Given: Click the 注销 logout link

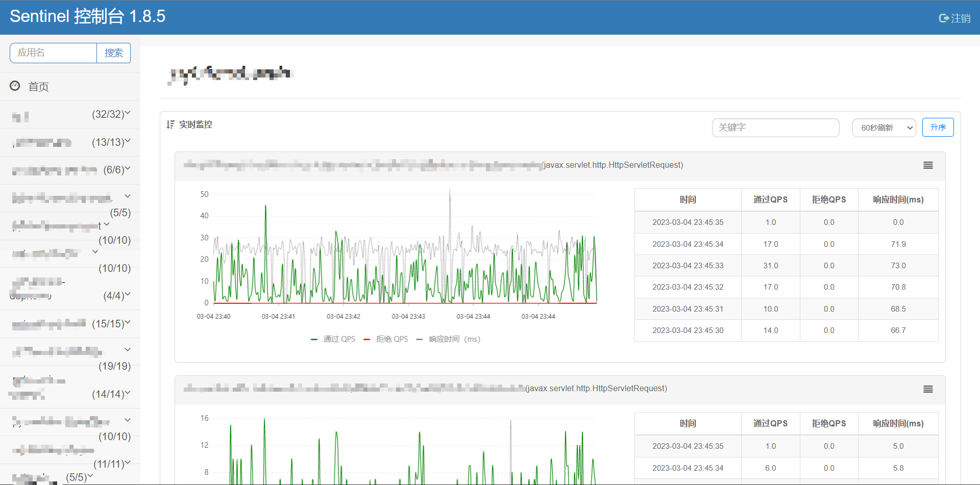Looking at the screenshot, I should pos(960,17).
